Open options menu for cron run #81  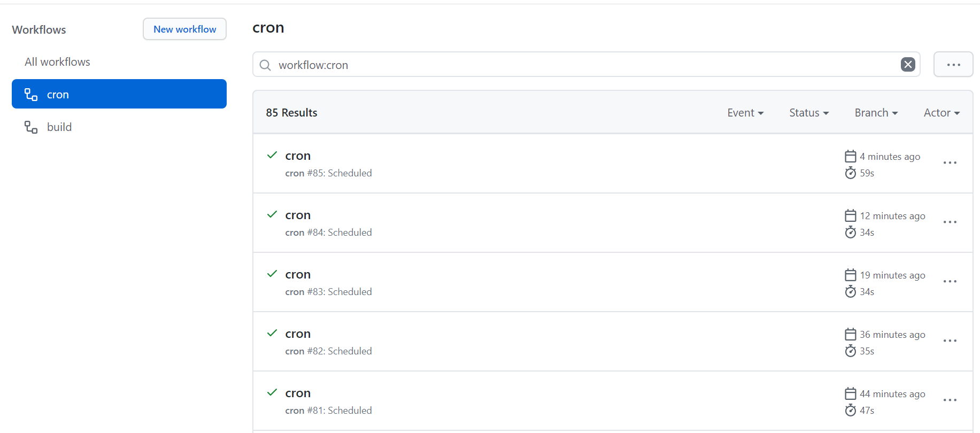[950, 400]
